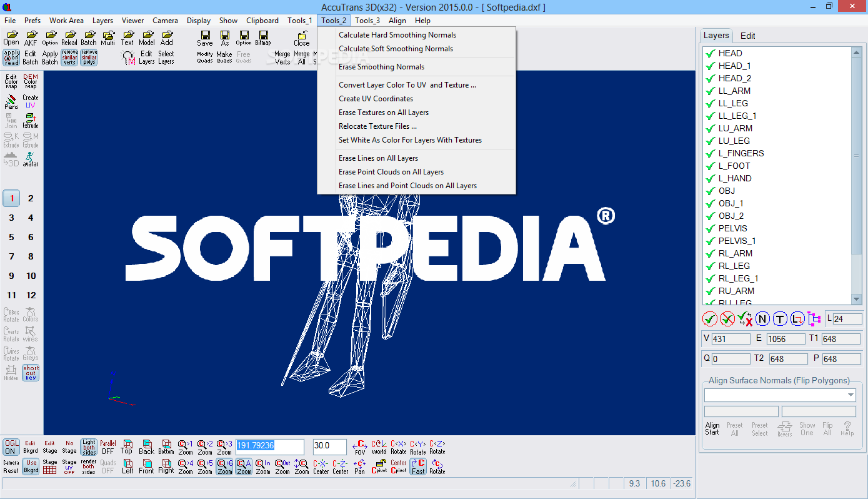Image resolution: width=868 pixels, height=499 pixels.
Task: Open the Tools_3 menu
Action: tap(367, 21)
